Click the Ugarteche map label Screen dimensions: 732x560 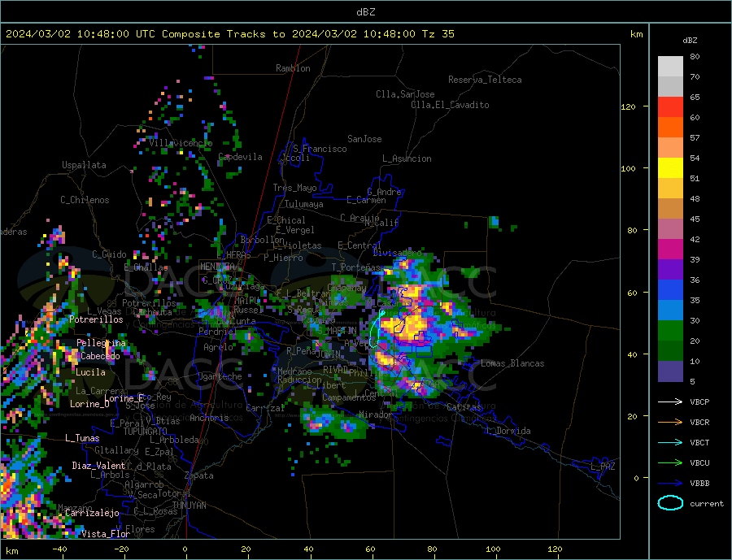(220, 376)
